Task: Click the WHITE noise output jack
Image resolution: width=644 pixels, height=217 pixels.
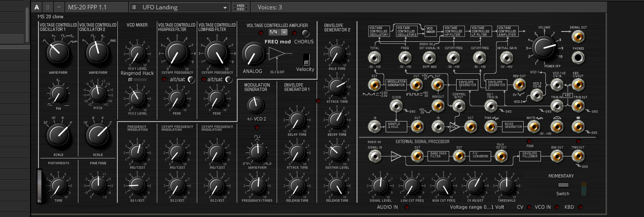Action: tap(534, 126)
